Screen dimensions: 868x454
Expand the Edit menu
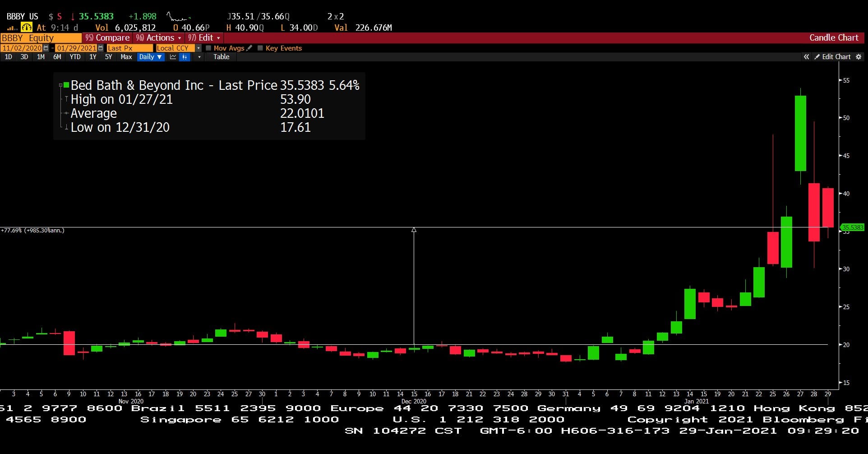click(x=204, y=38)
